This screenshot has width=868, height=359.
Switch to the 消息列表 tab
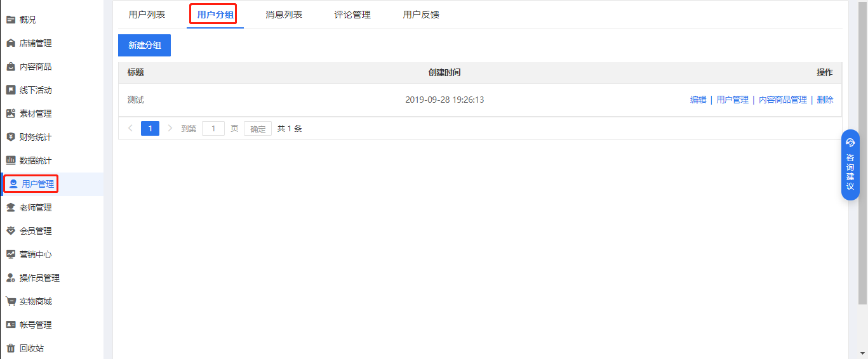pos(284,15)
